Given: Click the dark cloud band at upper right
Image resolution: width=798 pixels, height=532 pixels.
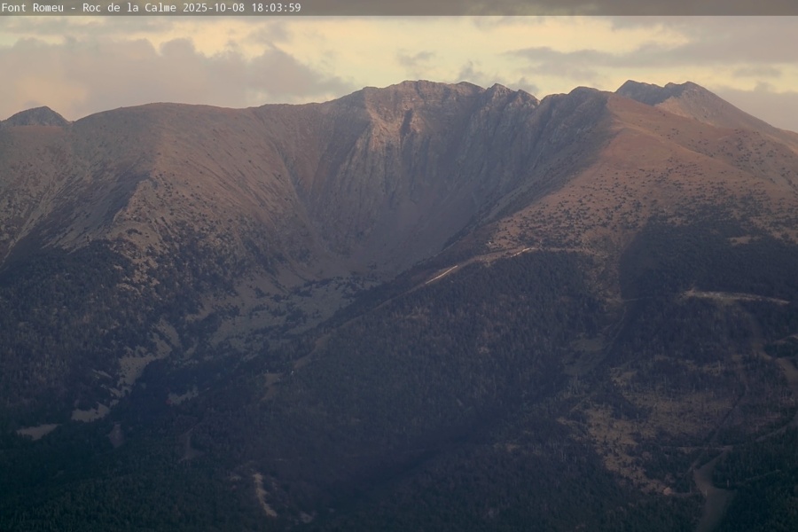Looking at the screenshot, I should (x=638, y=58).
